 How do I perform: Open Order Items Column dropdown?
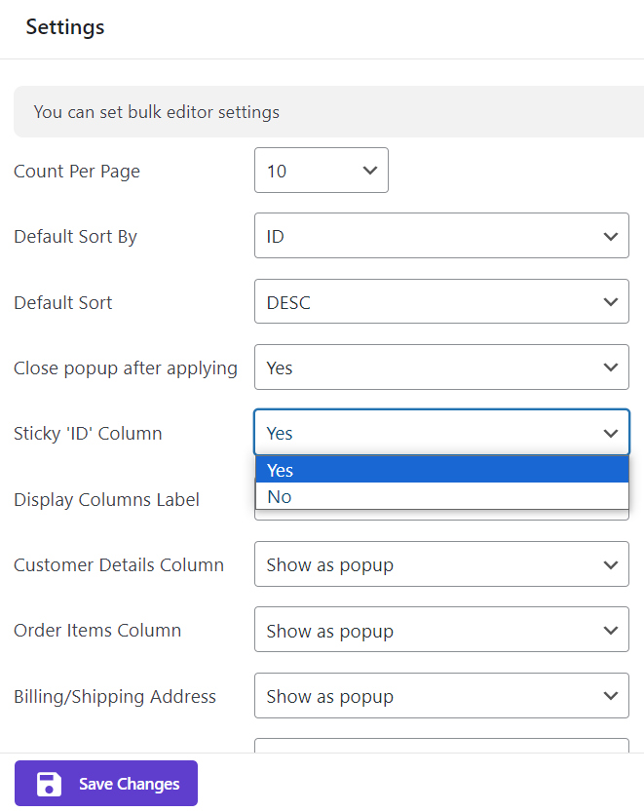440,631
